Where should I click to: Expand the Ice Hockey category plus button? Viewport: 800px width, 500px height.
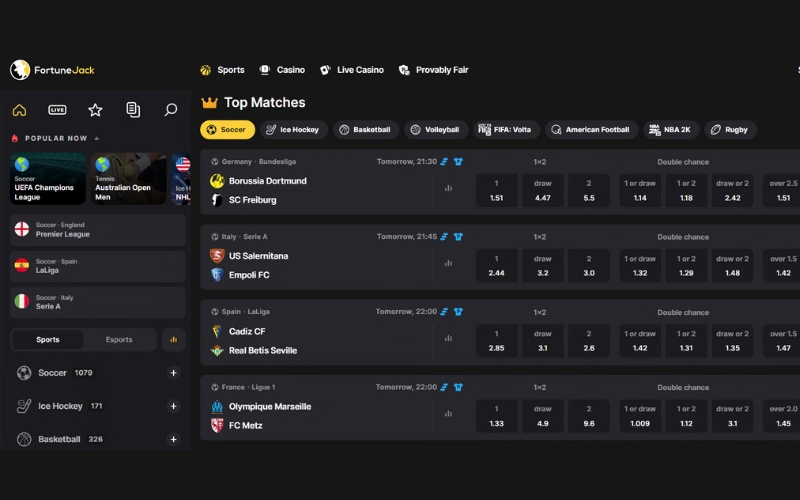point(173,406)
